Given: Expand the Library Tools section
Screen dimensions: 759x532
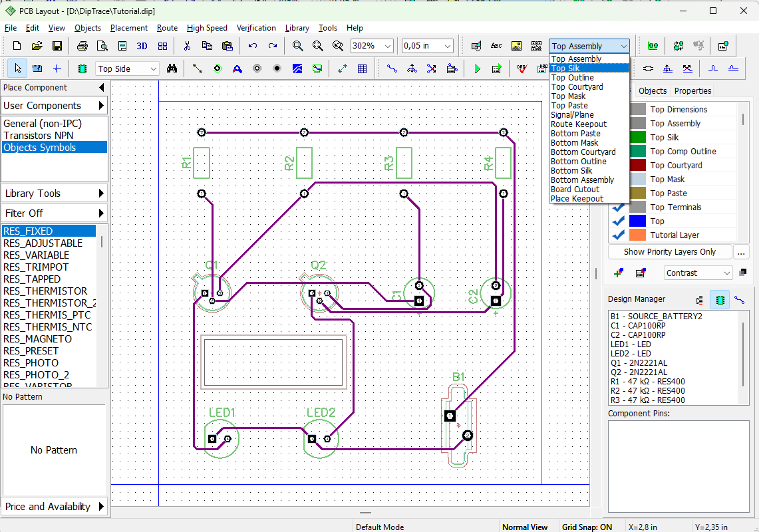Looking at the screenshot, I should pyautogui.click(x=55, y=194).
